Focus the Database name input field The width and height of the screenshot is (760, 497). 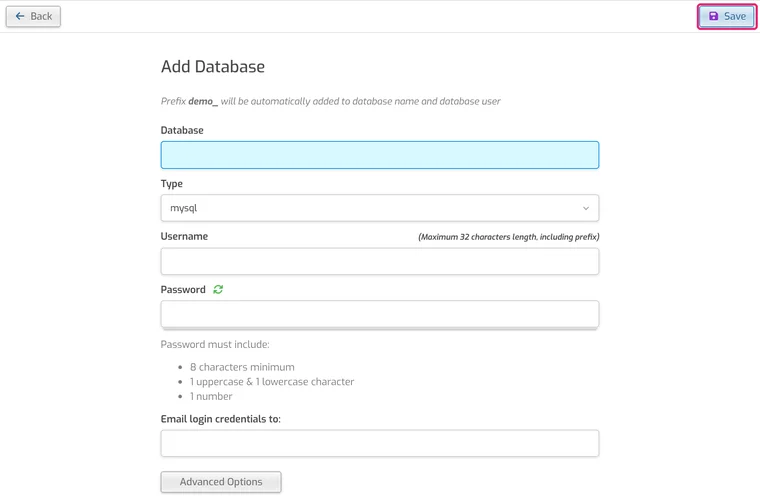pyautogui.click(x=380, y=155)
